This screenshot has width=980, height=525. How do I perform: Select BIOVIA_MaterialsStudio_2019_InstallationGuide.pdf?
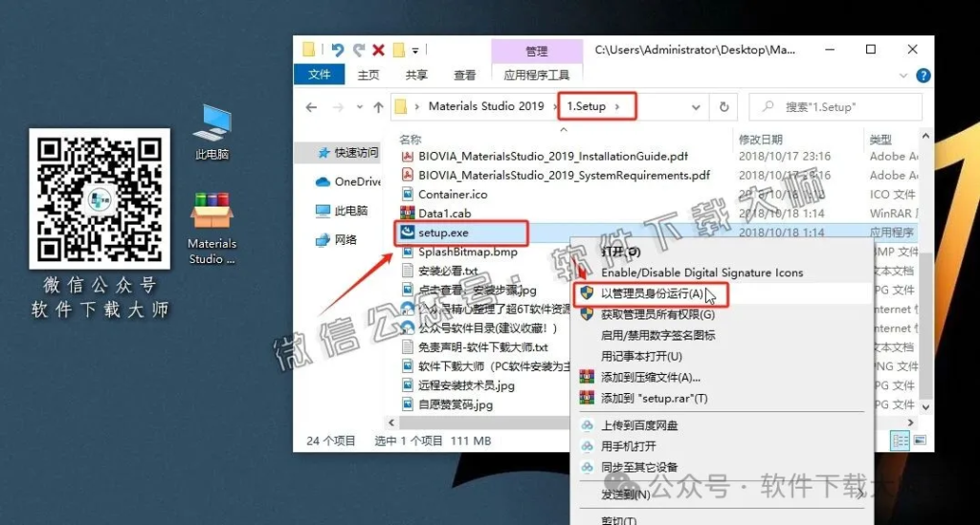point(553,156)
